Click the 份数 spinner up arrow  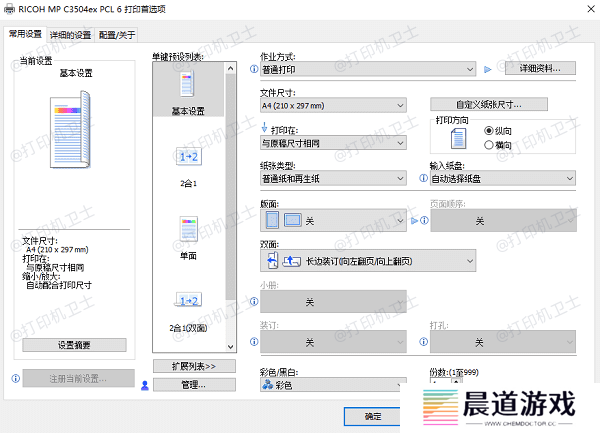coord(456,381)
